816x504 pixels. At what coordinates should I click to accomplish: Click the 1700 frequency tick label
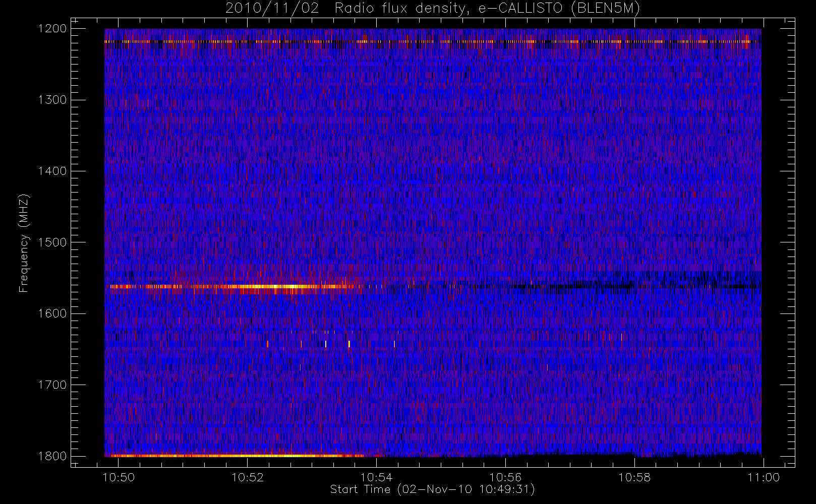point(52,385)
